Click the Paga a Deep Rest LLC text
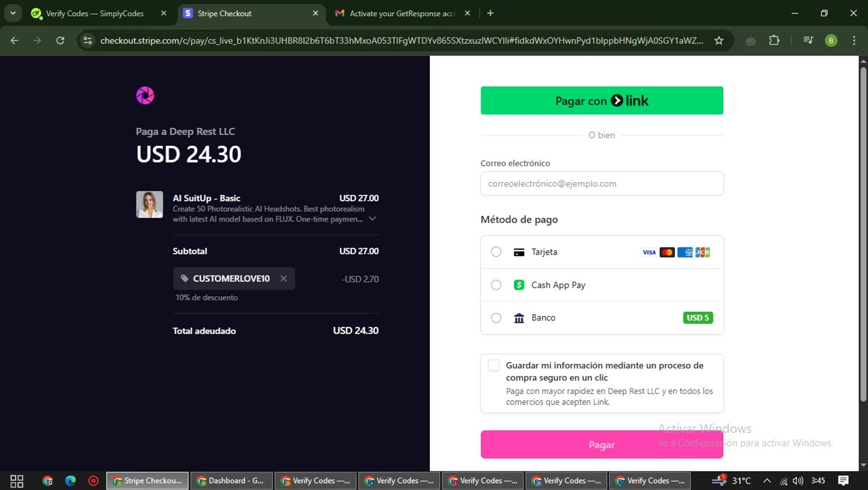Viewport: 868px width, 490px height. click(185, 131)
